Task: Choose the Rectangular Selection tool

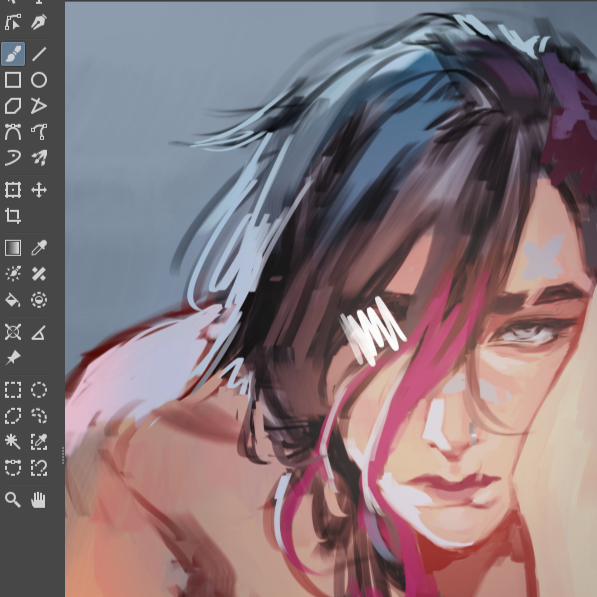Action: (x=13, y=390)
